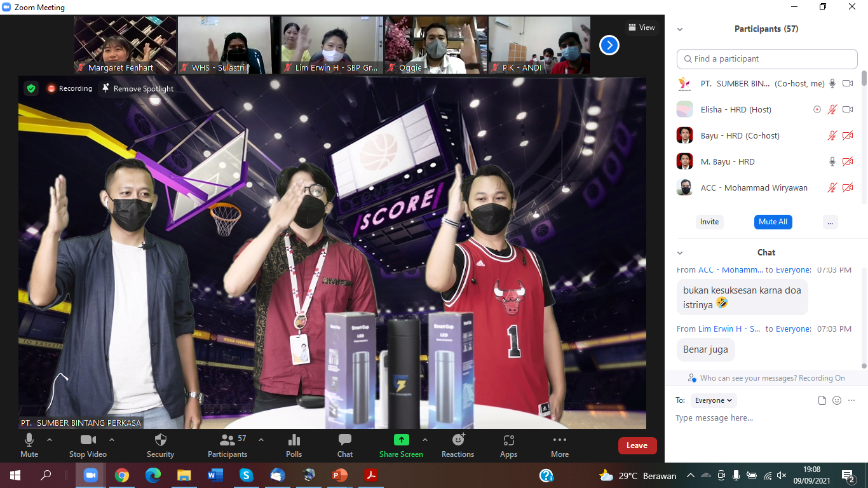The image size is (868, 488).
Task: Toggle the Participants panel from the toolbar
Action: tap(227, 445)
